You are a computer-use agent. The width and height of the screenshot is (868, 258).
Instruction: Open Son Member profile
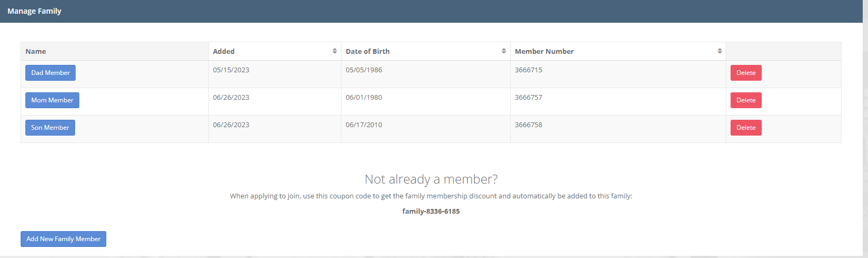coord(50,128)
